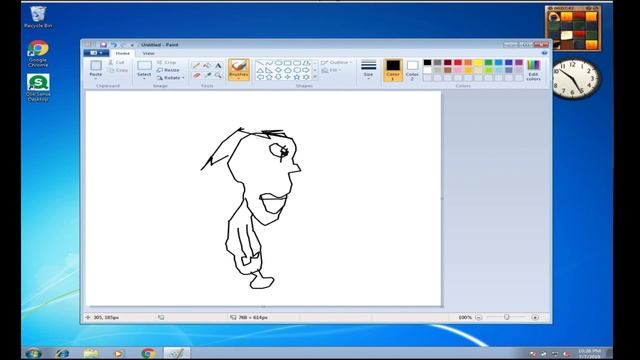Select the Recycle Bin desktop icon
The image size is (640, 360).
click(x=38, y=17)
